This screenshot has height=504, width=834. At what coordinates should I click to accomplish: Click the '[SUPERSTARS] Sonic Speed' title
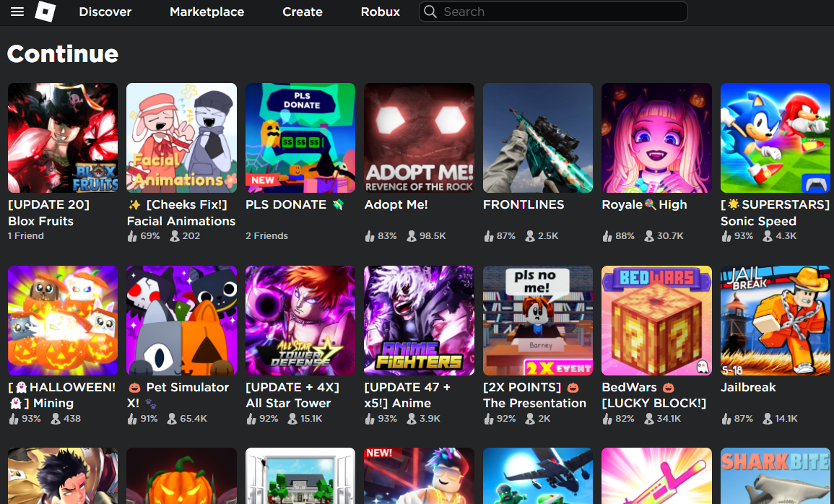point(775,213)
